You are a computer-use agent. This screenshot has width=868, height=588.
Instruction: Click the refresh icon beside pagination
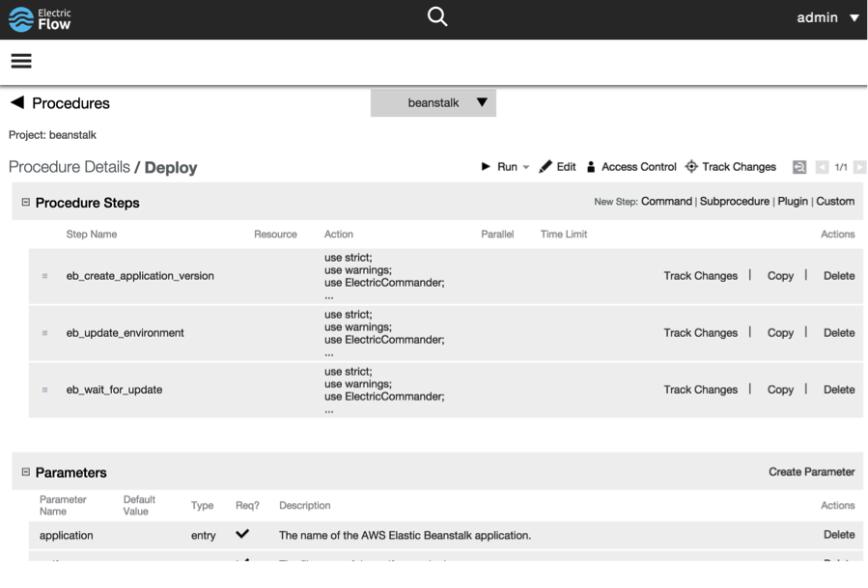(799, 167)
